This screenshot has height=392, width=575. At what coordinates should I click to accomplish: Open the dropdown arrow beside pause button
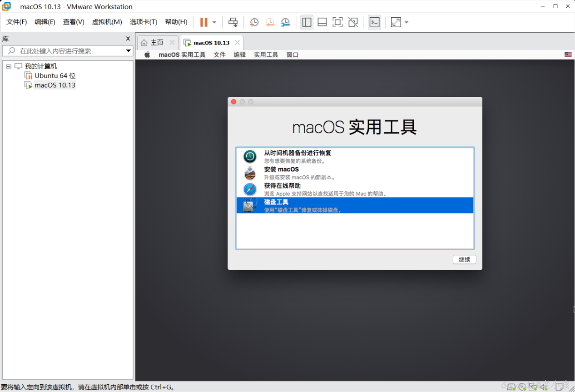[214, 22]
